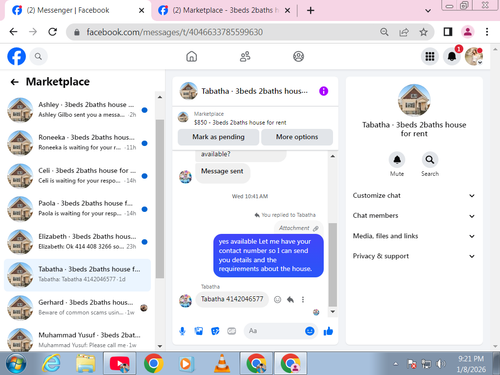The width and height of the screenshot is (500, 375).
Task: Open Chrome zoom magnifier in address bar
Action: 384,32
